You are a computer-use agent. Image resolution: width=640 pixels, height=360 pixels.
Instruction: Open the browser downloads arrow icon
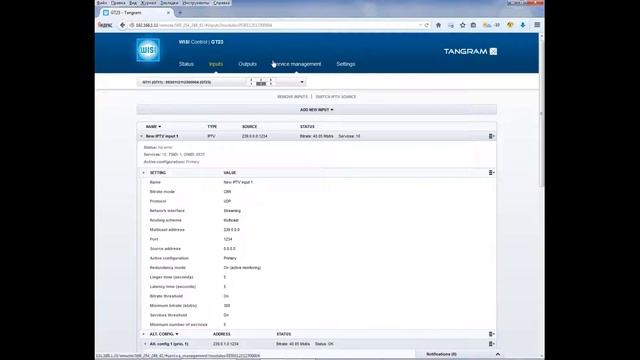522,25
